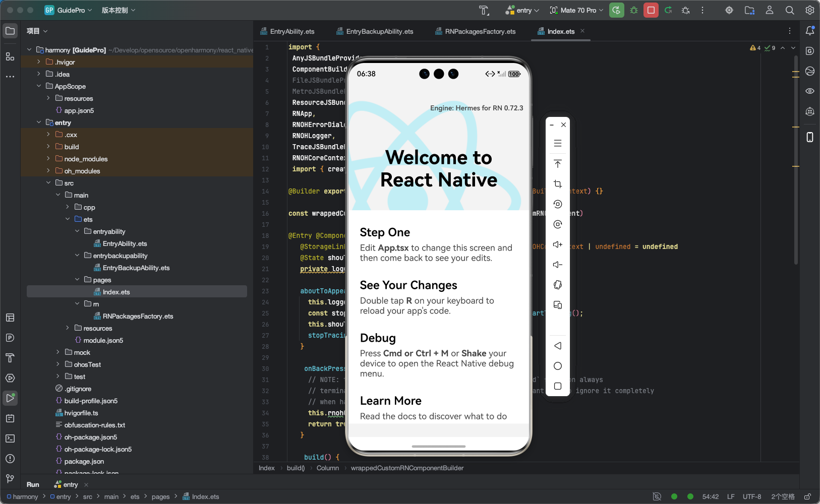
Task: Click the build() editor breadcrumb
Action: pos(296,468)
